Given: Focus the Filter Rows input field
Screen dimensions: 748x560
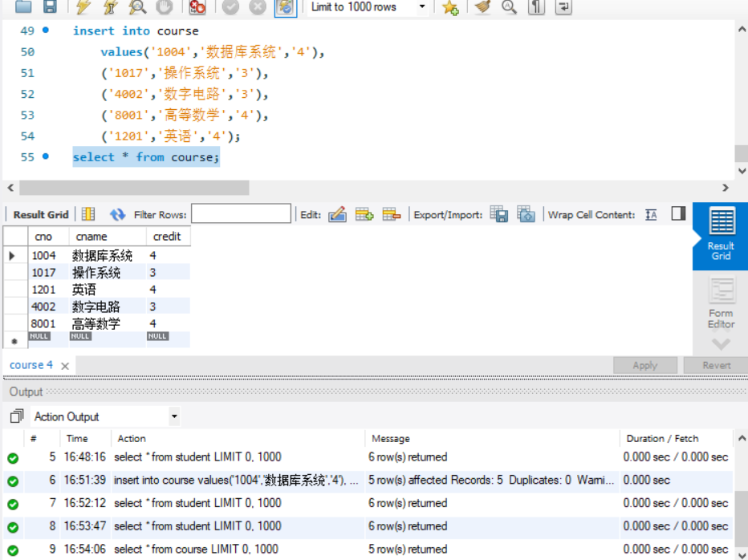Looking at the screenshot, I should coord(241,213).
